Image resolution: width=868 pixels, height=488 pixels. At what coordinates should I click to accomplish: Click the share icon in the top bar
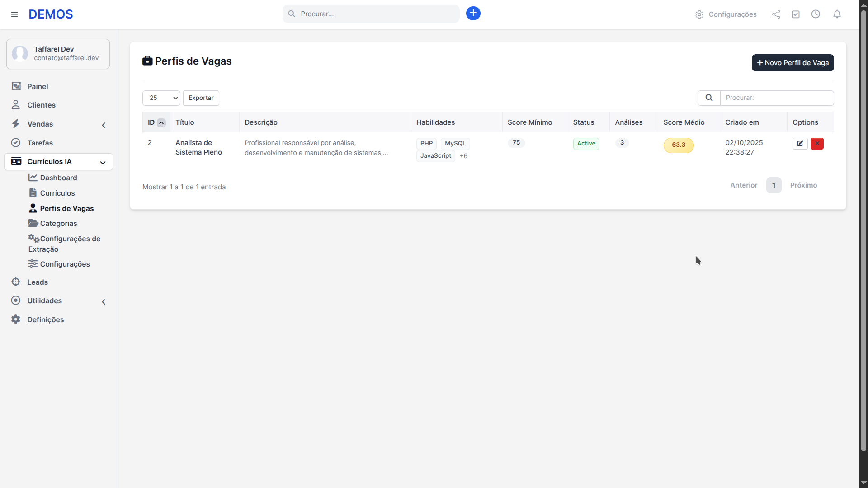click(x=776, y=14)
